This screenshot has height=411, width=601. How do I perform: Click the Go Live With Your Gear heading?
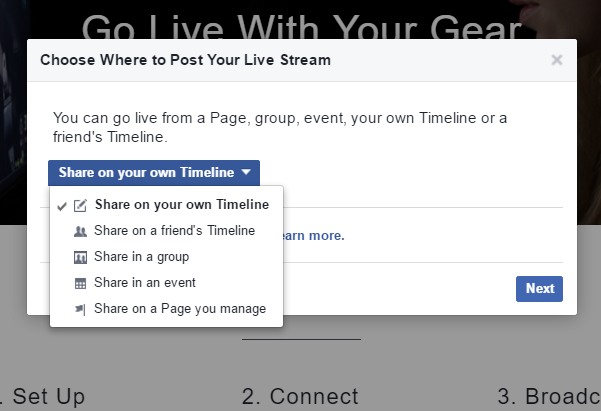click(x=302, y=27)
